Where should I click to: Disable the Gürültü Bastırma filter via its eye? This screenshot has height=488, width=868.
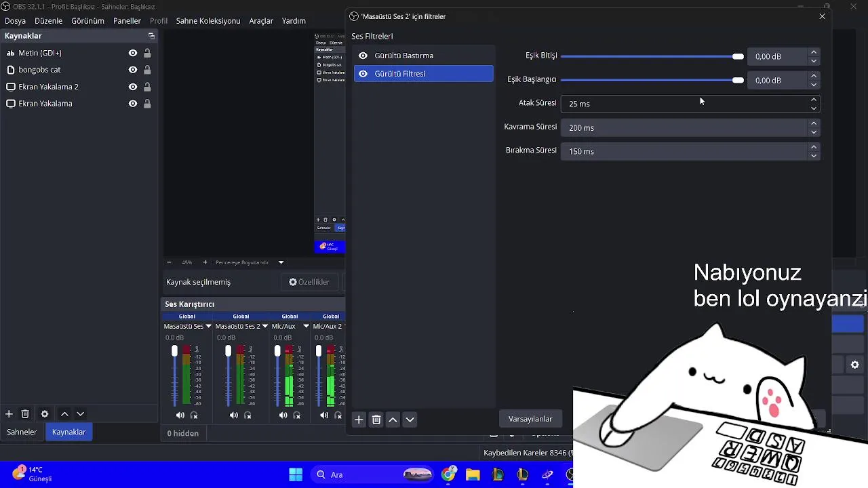pos(363,56)
